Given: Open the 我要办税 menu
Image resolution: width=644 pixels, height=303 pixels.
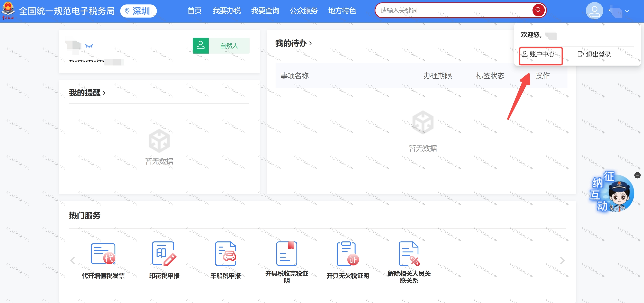Looking at the screenshot, I should [227, 11].
